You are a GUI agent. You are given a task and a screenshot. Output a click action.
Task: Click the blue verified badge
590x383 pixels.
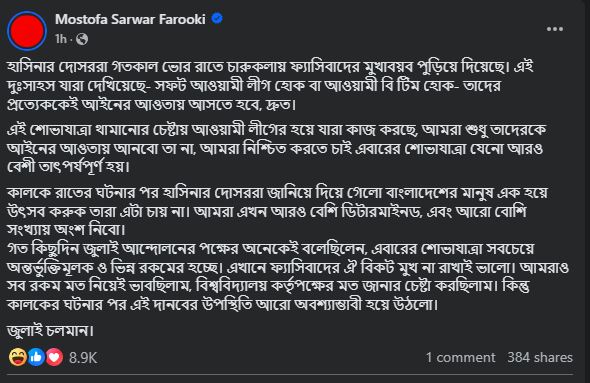pyautogui.click(x=217, y=18)
